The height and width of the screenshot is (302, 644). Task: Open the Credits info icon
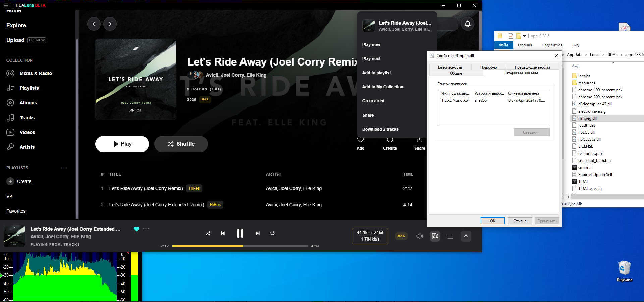tap(390, 140)
